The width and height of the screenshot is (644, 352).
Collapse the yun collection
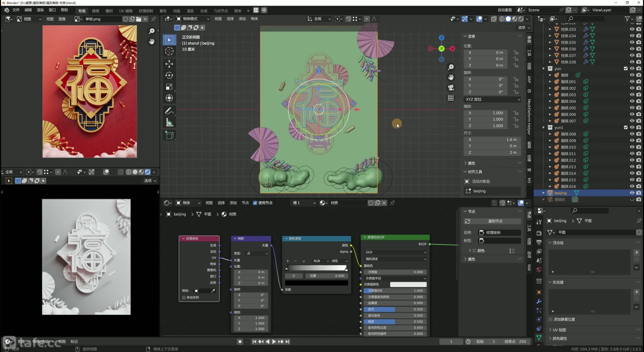pos(543,68)
